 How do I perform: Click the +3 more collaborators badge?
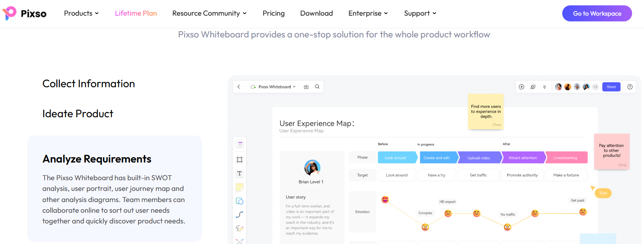(x=595, y=87)
